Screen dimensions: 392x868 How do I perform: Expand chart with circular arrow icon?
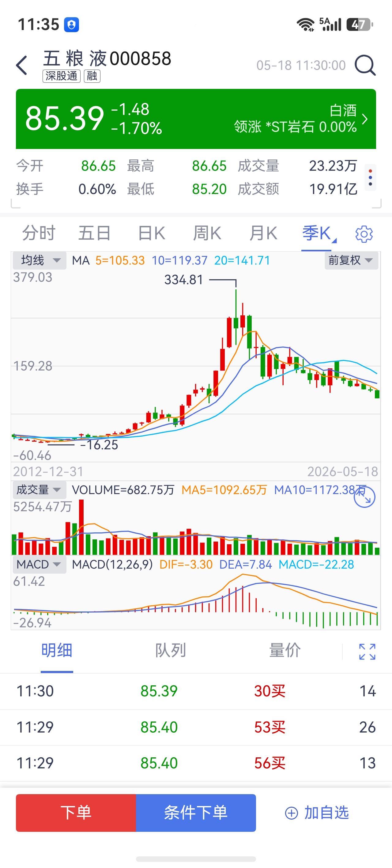click(364, 497)
